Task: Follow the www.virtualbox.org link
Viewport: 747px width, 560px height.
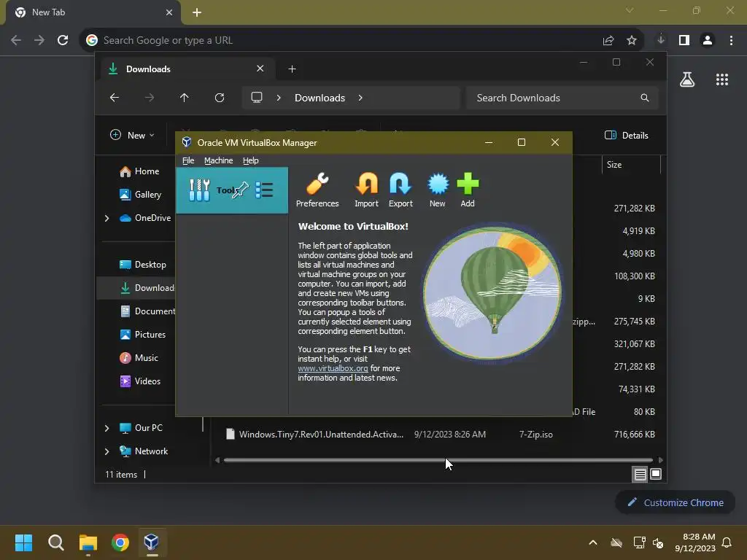Action: pos(333,368)
